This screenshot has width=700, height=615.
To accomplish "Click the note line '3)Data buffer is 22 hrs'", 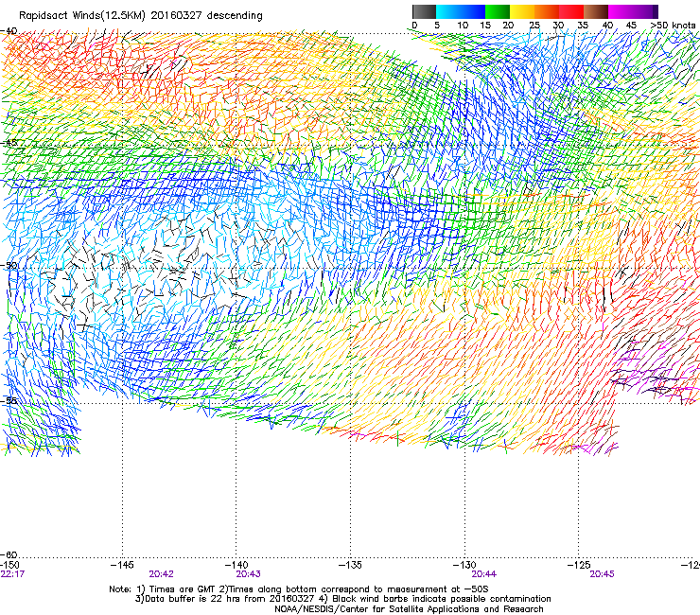I will [342, 599].
